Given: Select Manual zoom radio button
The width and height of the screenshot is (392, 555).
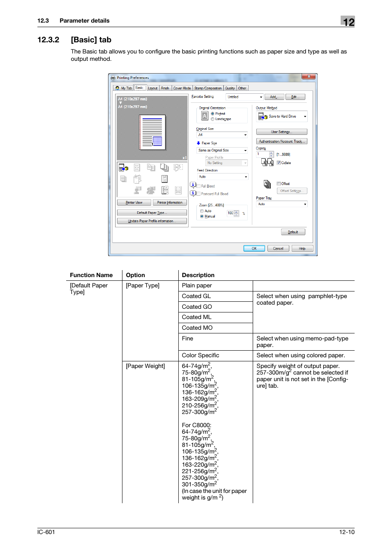Looking at the screenshot, I should tap(202, 216).
